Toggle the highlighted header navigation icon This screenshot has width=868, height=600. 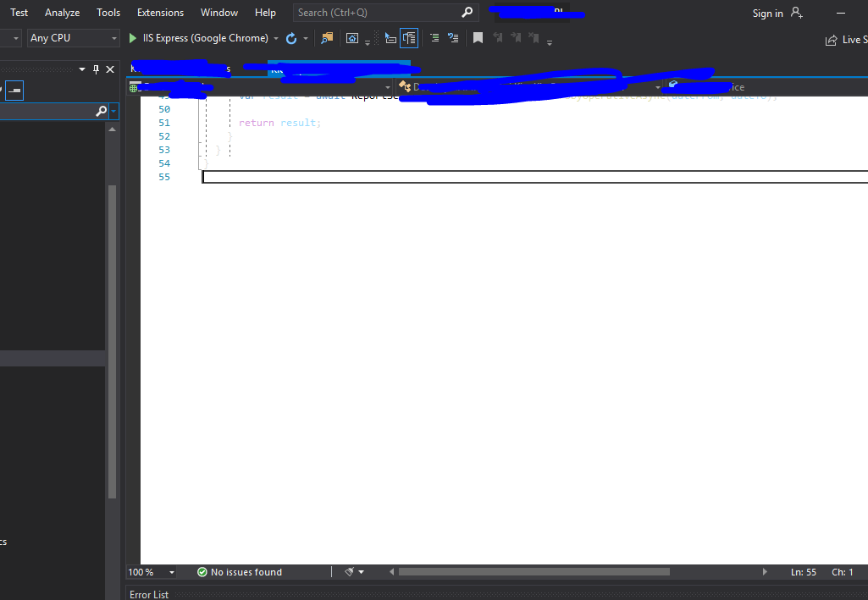click(x=409, y=38)
